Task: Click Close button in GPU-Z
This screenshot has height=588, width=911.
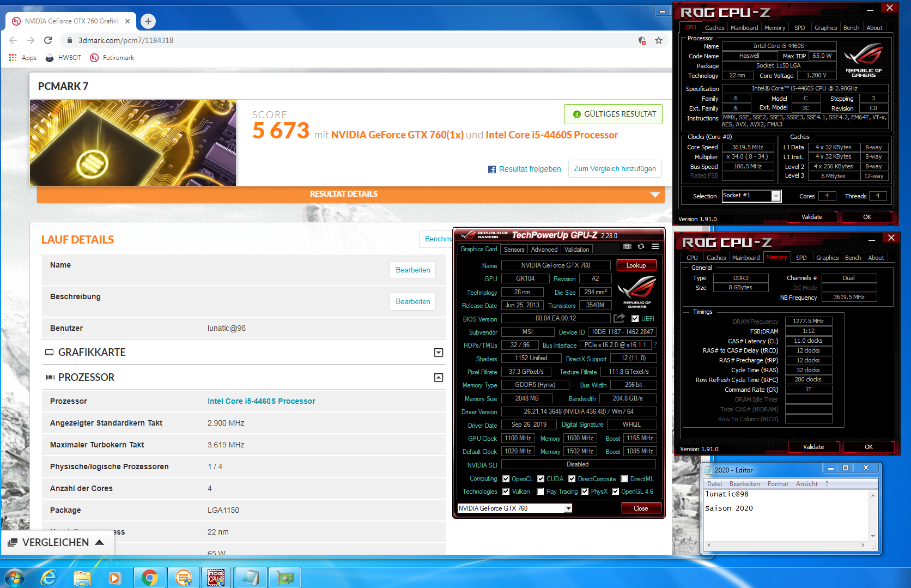Action: tap(641, 508)
